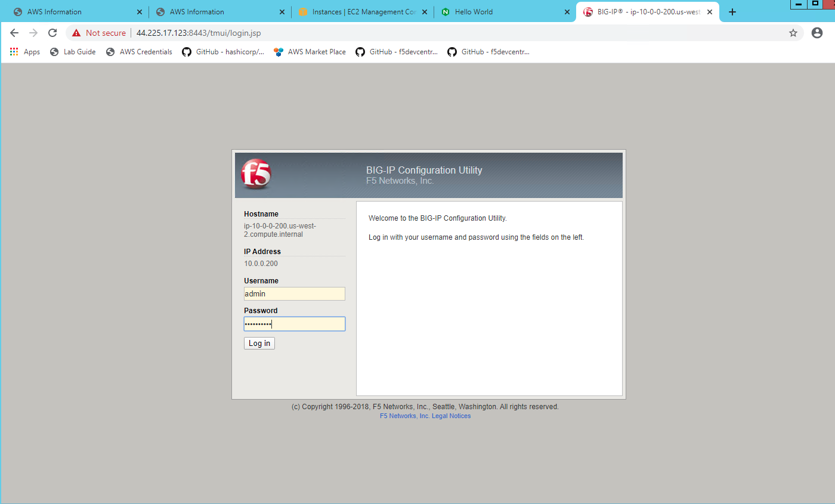Click the browser Forward arrow
The height and width of the screenshot is (504, 835).
tap(33, 33)
